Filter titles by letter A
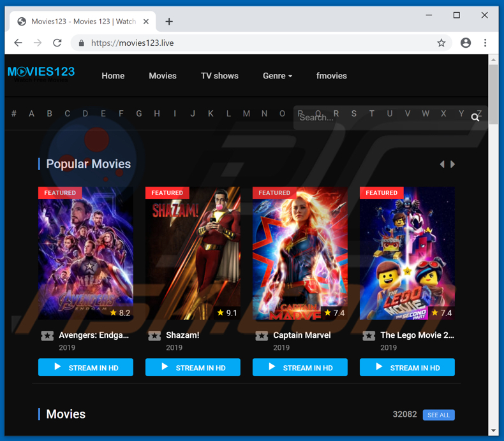The width and height of the screenshot is (504, 441). tap(31, 113)
